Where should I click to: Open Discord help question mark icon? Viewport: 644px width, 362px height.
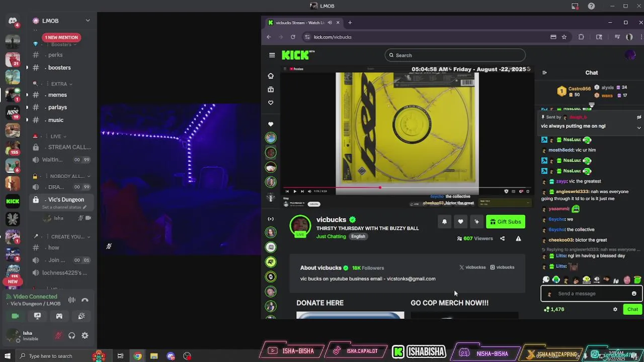592,6
